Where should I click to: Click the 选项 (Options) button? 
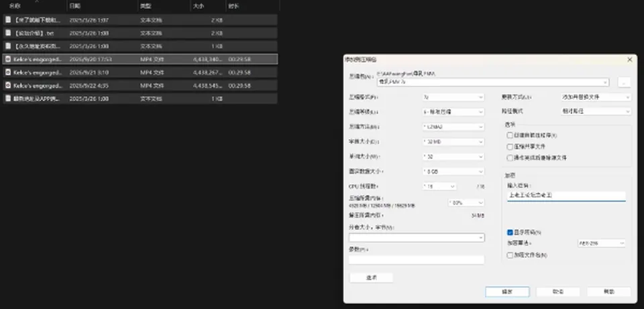pos(371,277)
